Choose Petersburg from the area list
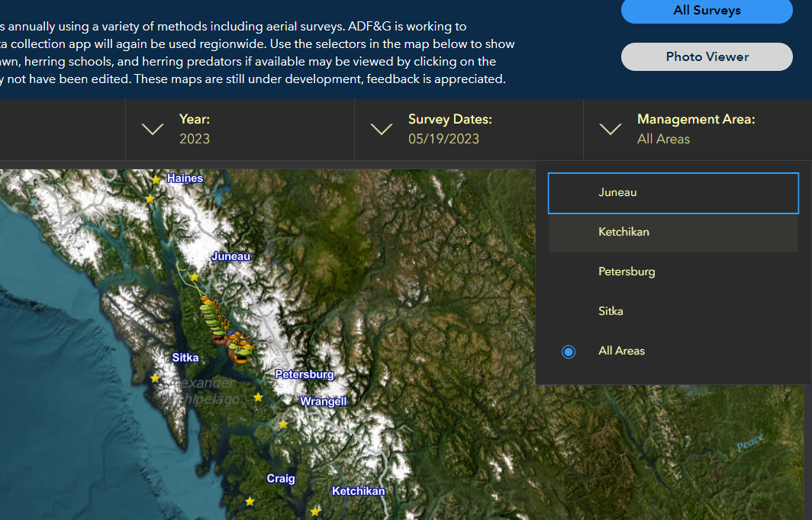The image size is (812, 520). tap(673, 271)
